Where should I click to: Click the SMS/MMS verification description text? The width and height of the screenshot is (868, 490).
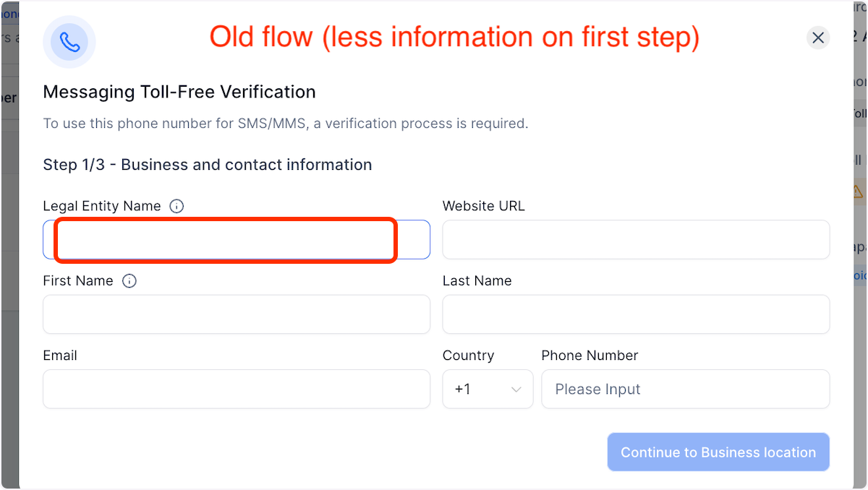click(286, 124)
